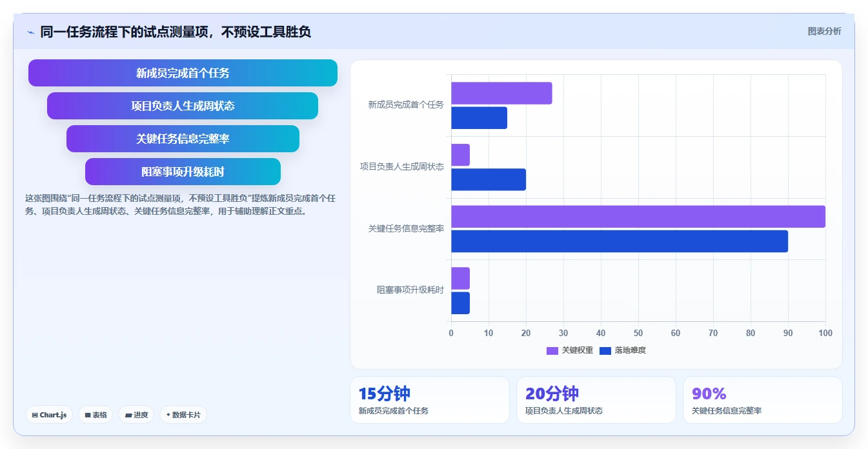
Task: Click the y-axis label 新成员完成首个任务
Action: pyautogui.click(x=406, y=105)
